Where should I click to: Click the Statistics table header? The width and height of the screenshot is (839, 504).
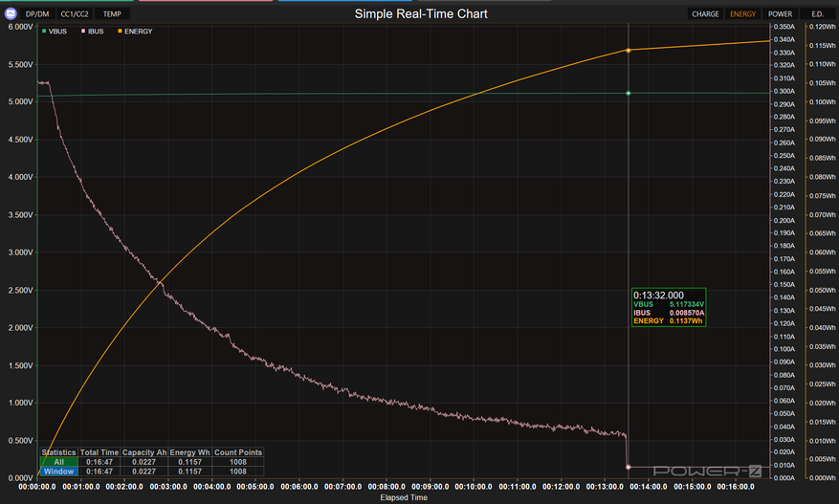coord(58,452)
